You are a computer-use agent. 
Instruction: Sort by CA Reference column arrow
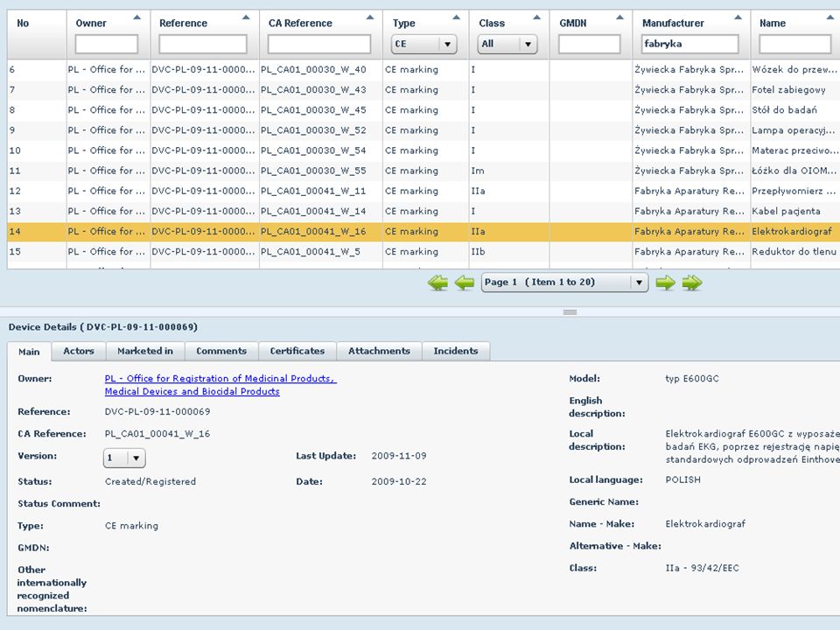tap(369, 17)
